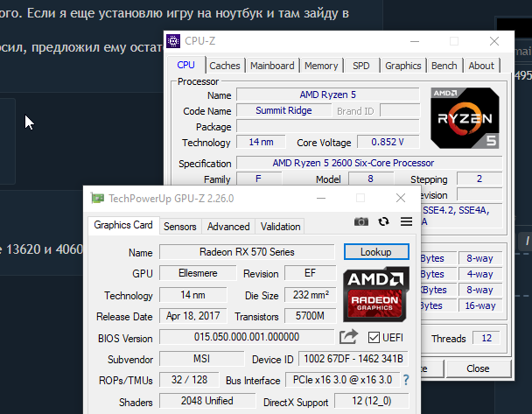
Task: Click the CPU-Z app icon in title bar
Action: coord(173,41)
